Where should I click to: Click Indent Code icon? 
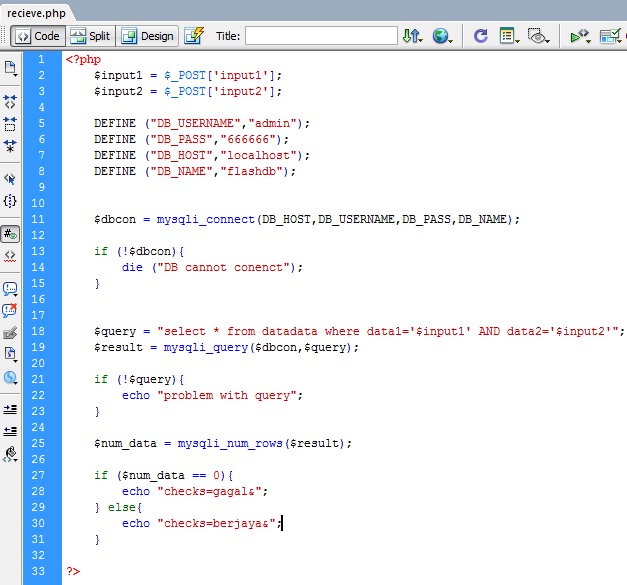click(x=10, y=409)
